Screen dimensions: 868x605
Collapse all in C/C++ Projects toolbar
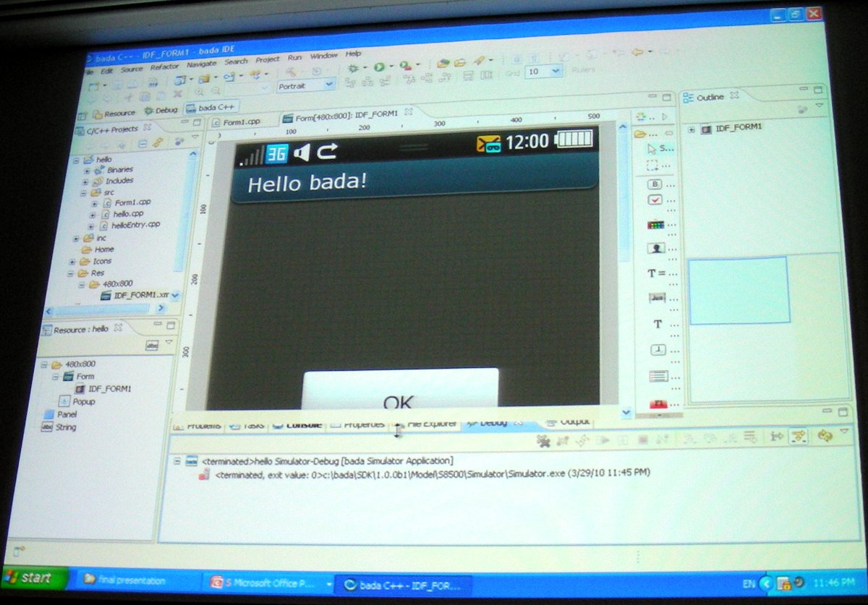(x=142, y=143)
